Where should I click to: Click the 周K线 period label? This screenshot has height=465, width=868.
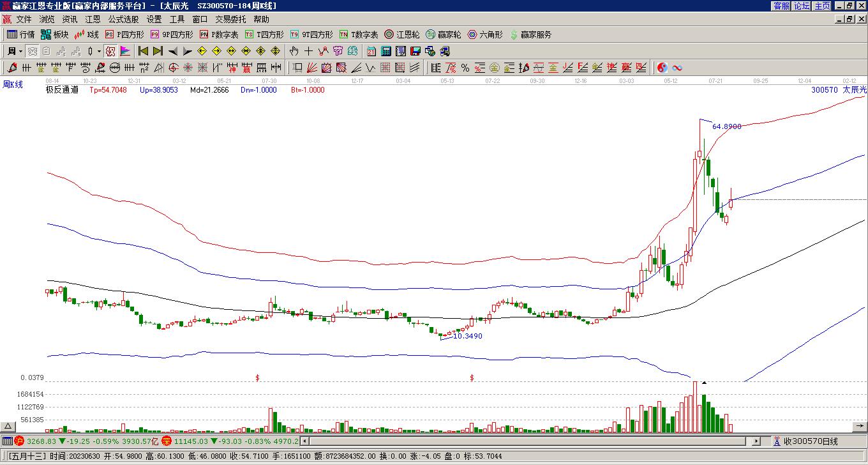pos(13,84)
